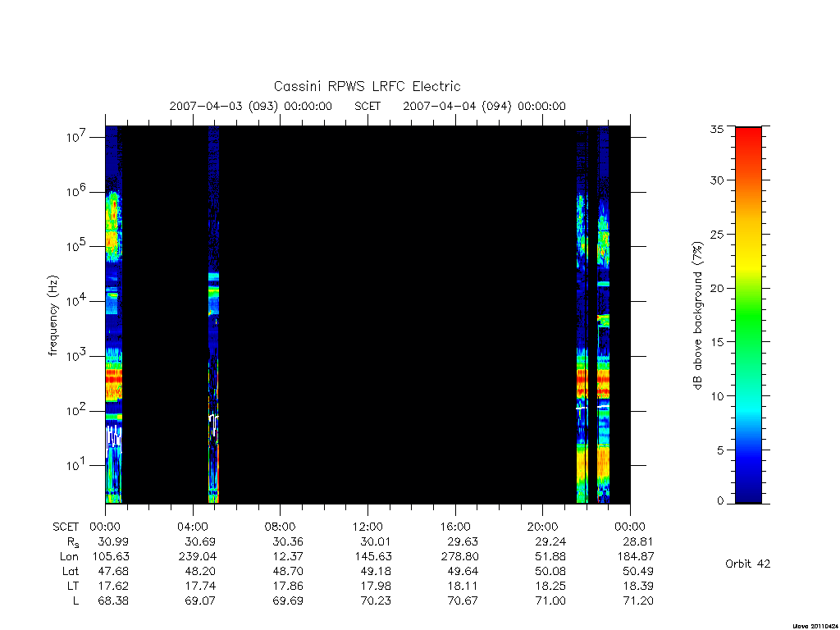Click the LT value '17.98'
Image resolution: width=840 pixels, height=630 pixels.
pyautogui.click(x=376, y=586)
